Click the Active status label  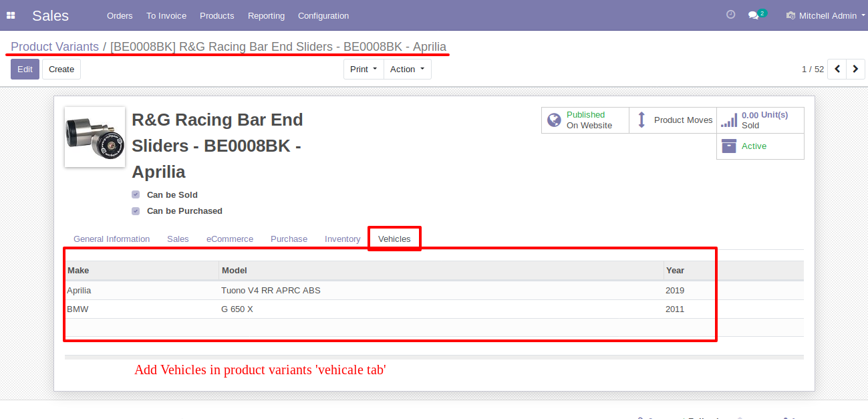[754, 146]
